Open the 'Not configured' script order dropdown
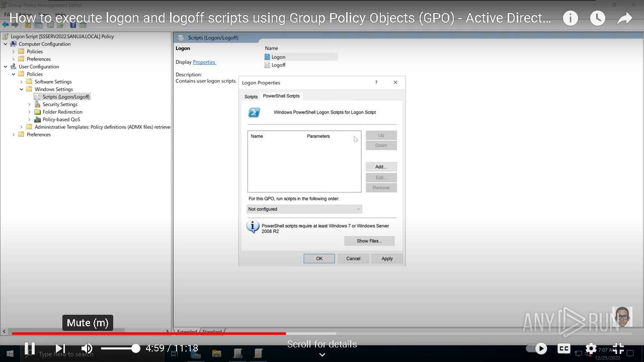The height and width of the screenshot is (362, 644). (x=304, y=209)
